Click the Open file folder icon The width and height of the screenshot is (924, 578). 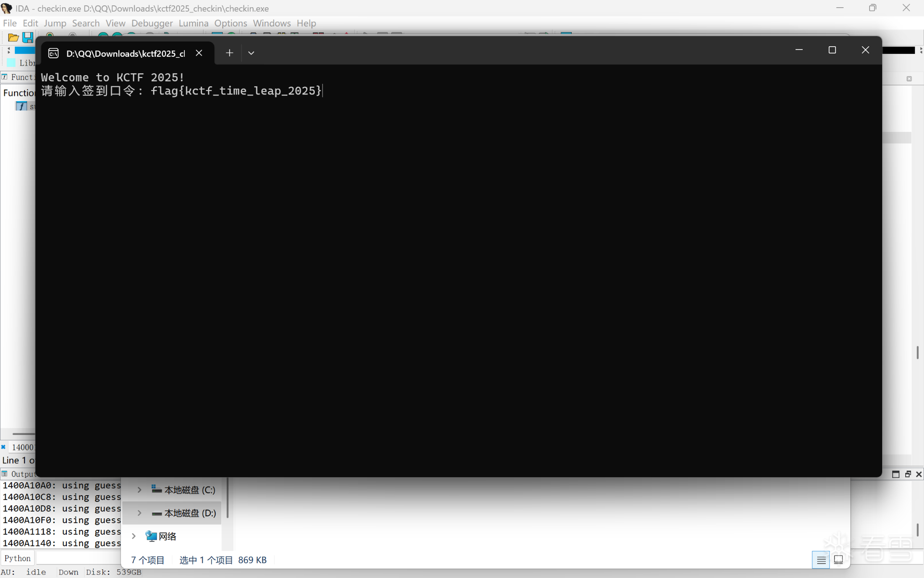tap(13, 38)
